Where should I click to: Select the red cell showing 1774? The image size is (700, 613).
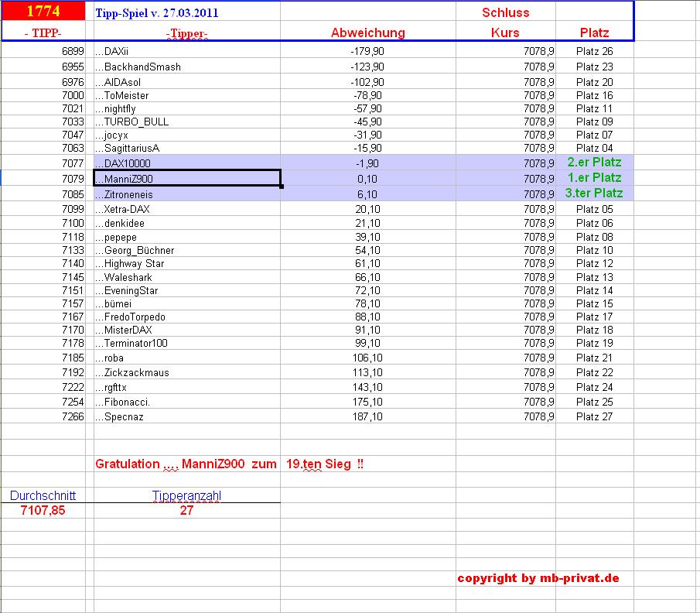[43, 11]
